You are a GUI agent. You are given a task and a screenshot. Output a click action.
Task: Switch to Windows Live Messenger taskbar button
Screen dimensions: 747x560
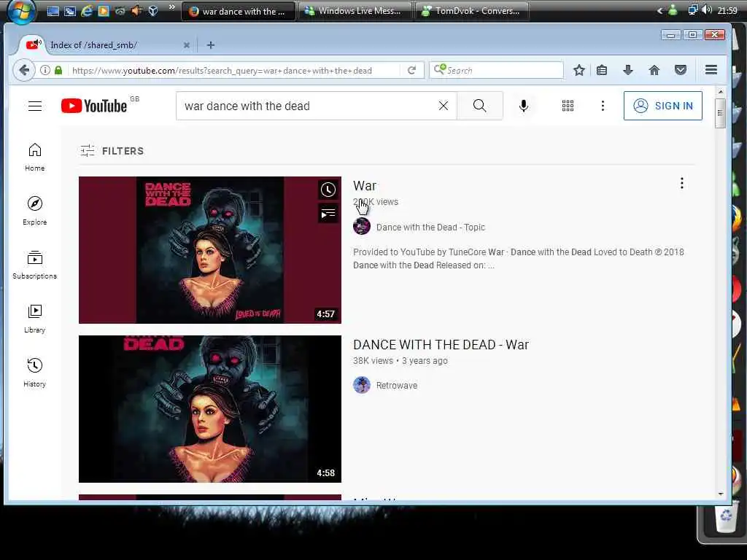[x=355, y=11]
